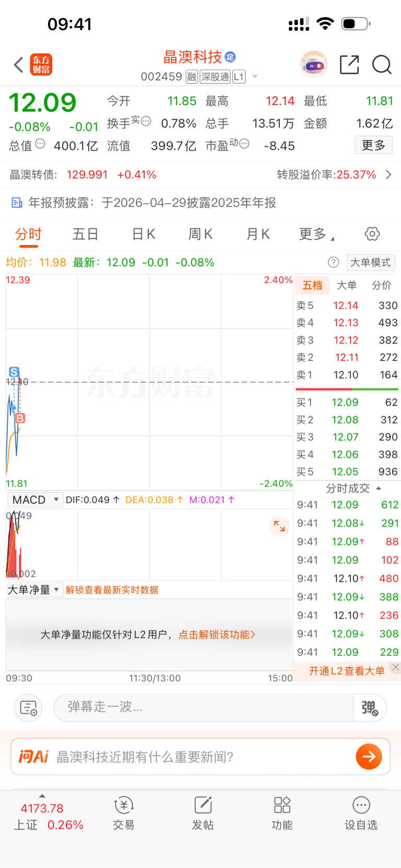Screen dimensions: 401x868
Task: Tap the 深股通 tag
Action: [x=215, y=77]
